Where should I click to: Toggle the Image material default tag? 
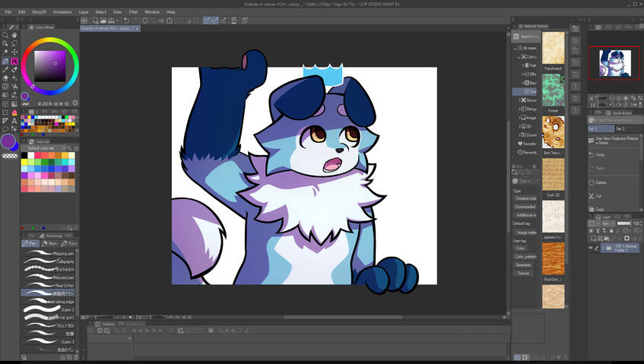point(527,233)
